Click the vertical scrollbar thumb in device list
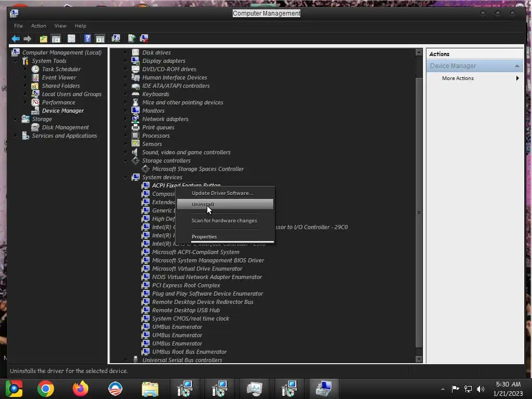 point(419,212)
